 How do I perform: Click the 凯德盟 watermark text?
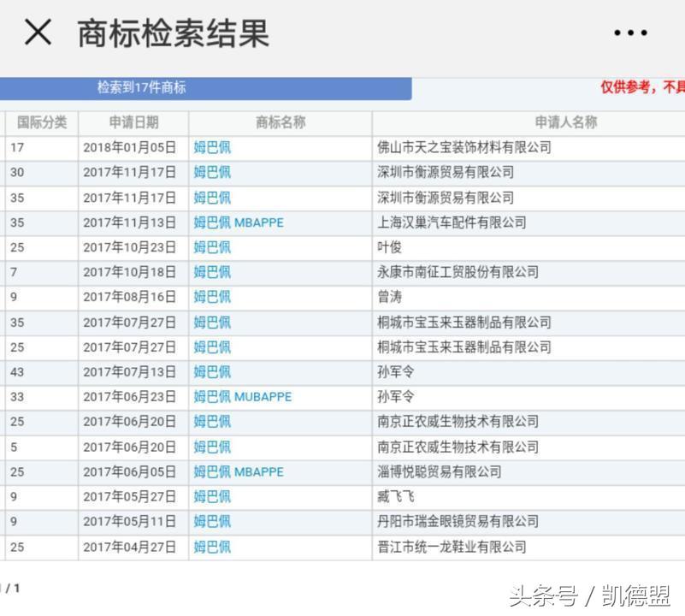click(x=632, y=595)
